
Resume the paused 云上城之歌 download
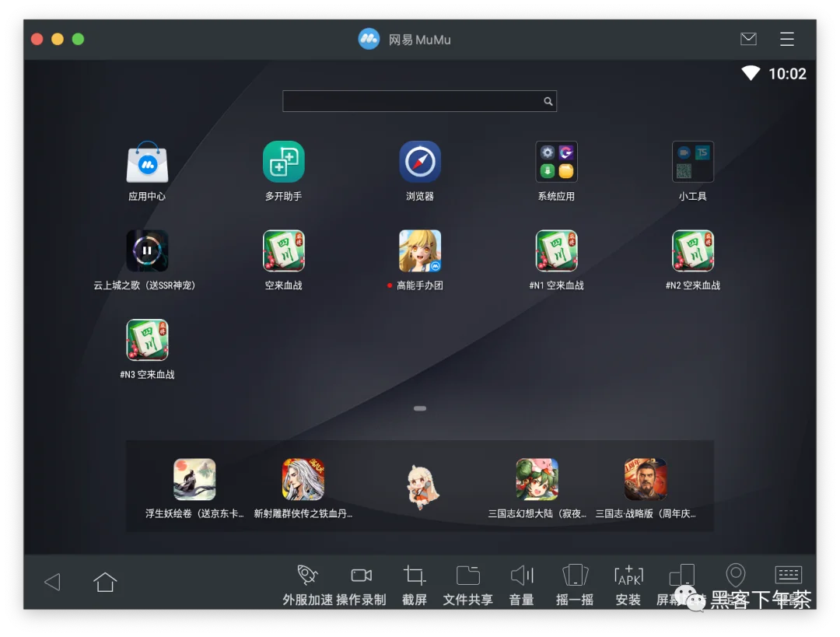[x=147, y=250]
